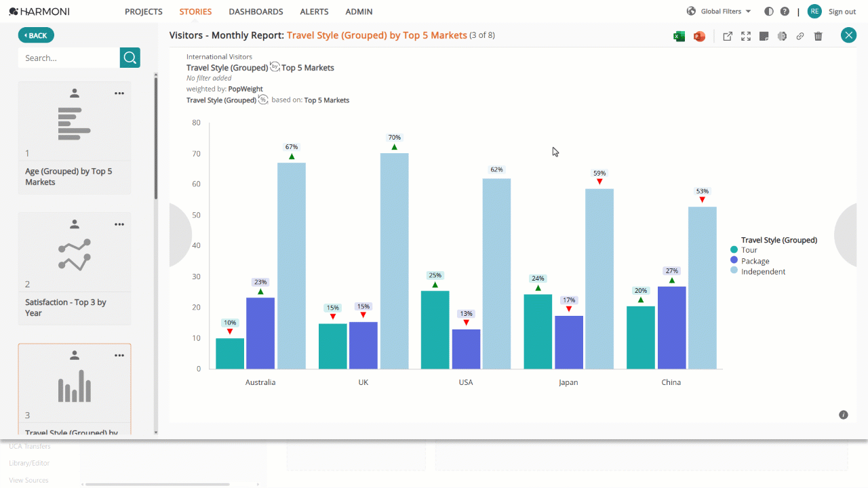The width and height of the screenshot is (868, 488).
Task: Click the search magnifier button
Action: click(130, 58)
